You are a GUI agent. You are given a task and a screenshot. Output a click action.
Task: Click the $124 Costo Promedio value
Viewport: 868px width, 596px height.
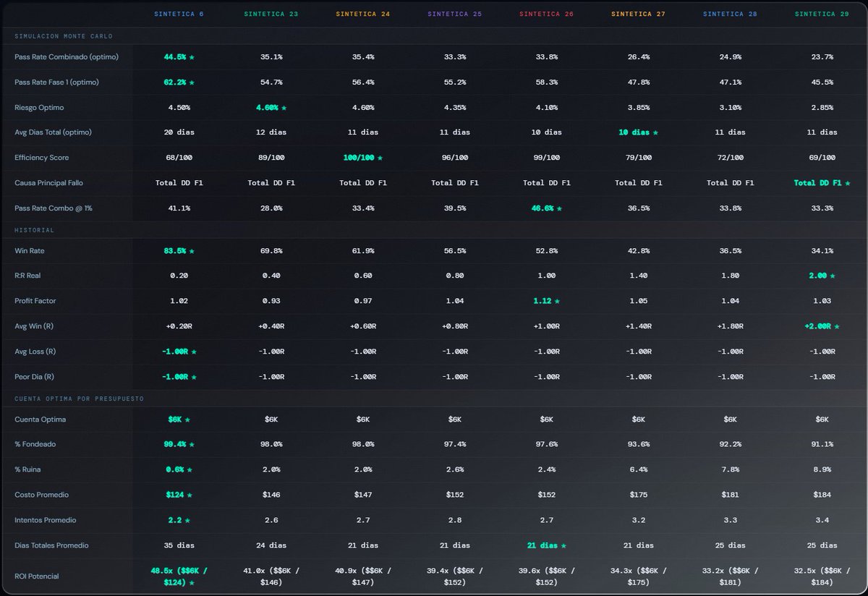tap(175, 495)
